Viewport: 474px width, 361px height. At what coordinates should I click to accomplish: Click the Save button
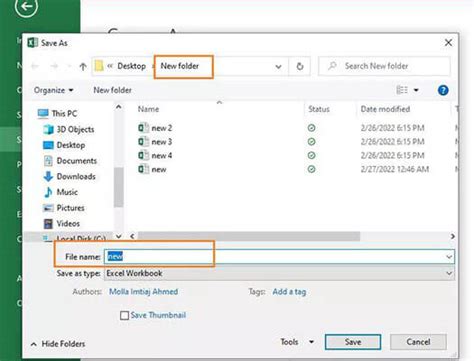[x=353, y=342]
